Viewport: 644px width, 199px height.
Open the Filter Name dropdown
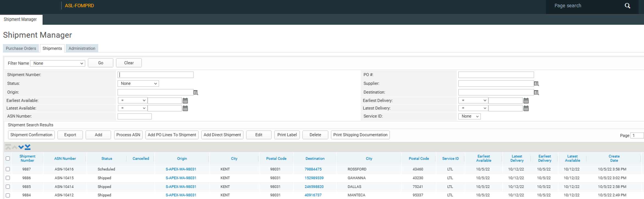click(x=58, y=63)
